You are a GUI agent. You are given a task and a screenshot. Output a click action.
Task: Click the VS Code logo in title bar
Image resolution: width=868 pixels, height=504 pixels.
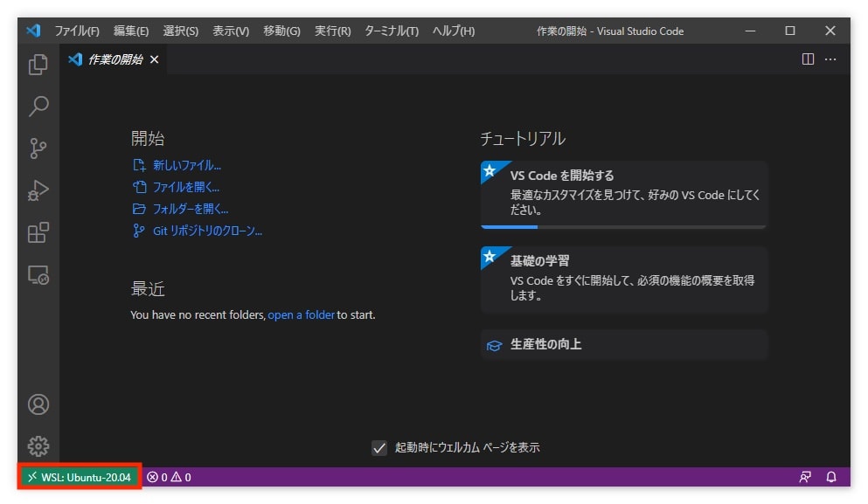tap(33, 31)
